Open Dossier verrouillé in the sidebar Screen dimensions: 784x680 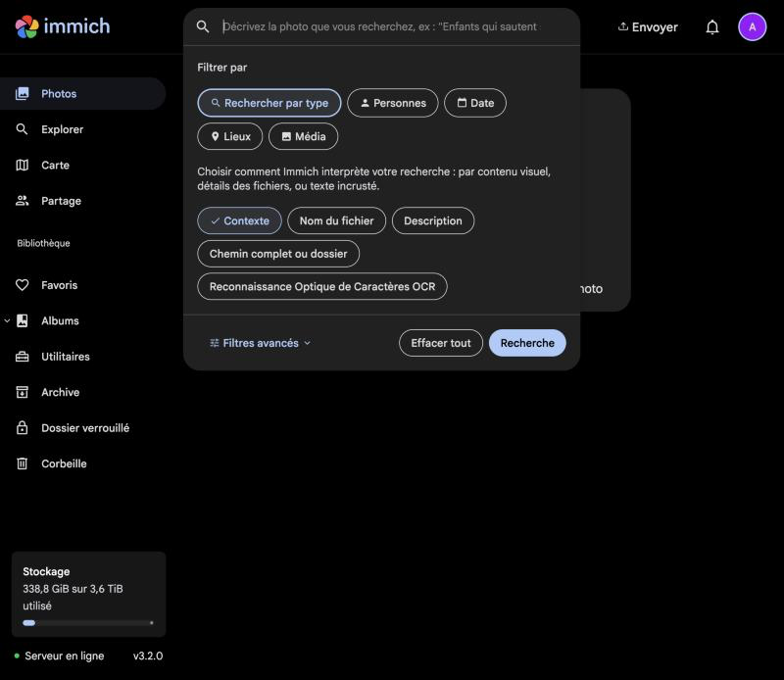click(x=82, y=428)
